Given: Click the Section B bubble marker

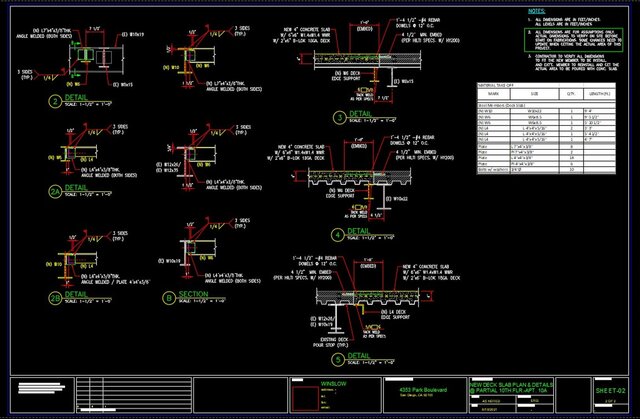Looking at the screenshot, I should pos(169,298).
